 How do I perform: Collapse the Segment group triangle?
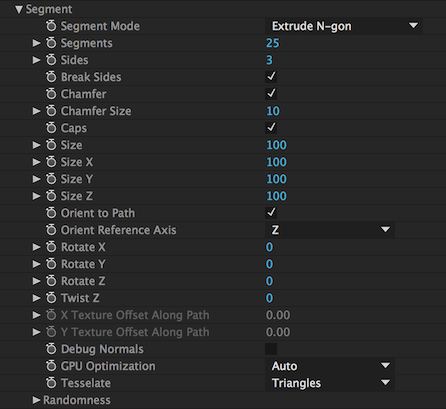19,9
